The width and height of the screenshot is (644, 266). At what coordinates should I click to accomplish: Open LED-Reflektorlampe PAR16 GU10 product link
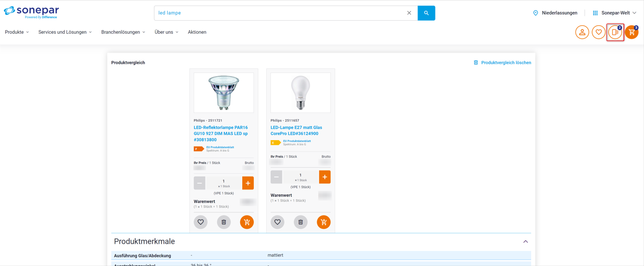pyautogui.click(x=221, y=134)
